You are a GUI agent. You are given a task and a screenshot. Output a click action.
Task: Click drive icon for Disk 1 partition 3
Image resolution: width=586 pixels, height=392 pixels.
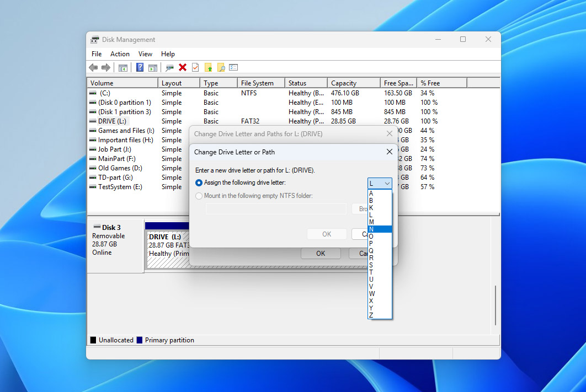coord(93,111)
